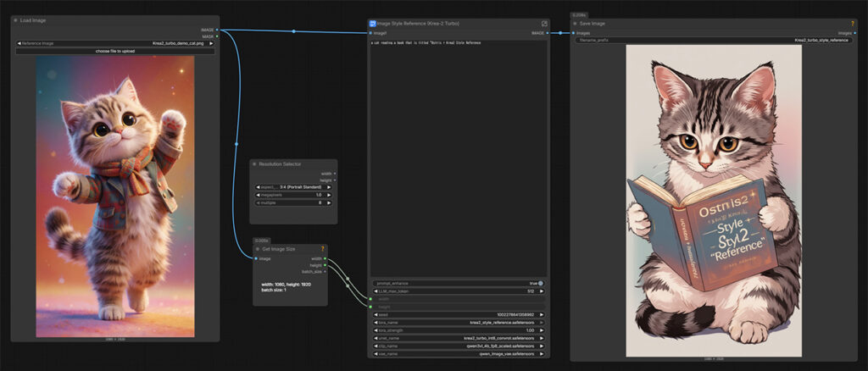Click the Load Image node title
The image size is (868, 371).
click(x=33, y=20)
